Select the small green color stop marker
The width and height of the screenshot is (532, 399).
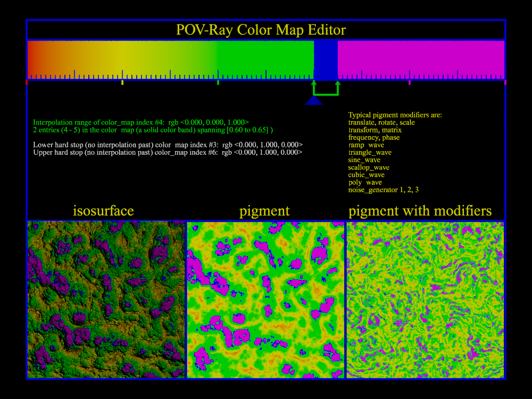pos(218,82)
